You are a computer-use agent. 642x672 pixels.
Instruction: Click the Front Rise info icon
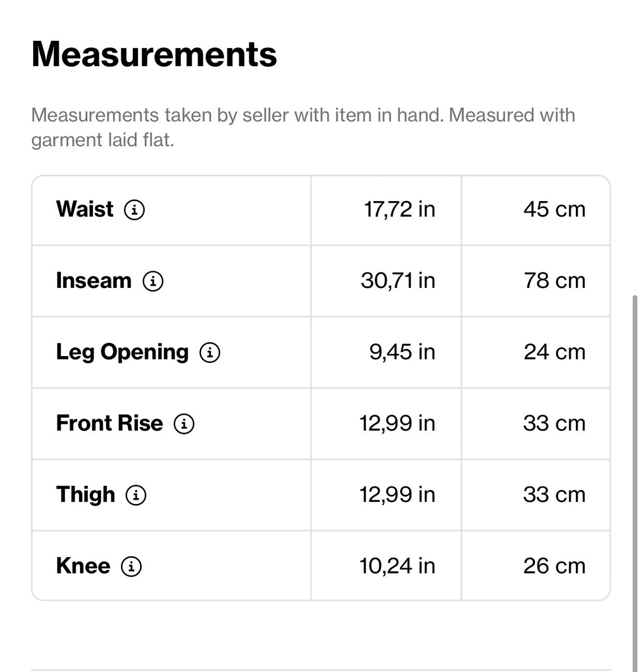[184, 424]
